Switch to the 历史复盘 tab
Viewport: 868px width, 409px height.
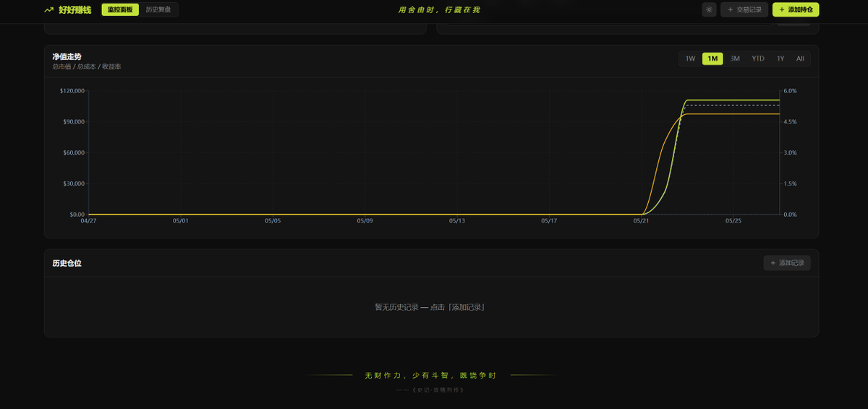pyautogui.click(x=158, y=10)
